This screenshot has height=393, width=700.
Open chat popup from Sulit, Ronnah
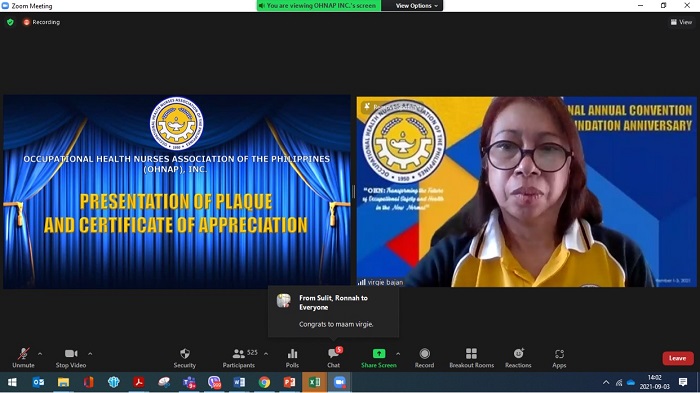tap(333, 311)
